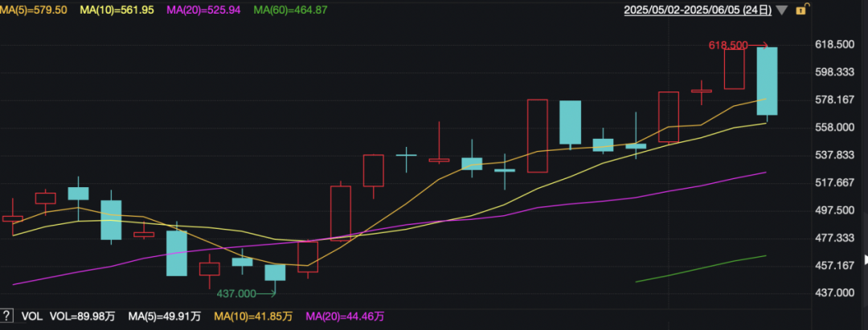Click the VOL=89.98万 volume value
Image resolution: width=868 pixels, height=330 pixels.
tap(83, 316)
